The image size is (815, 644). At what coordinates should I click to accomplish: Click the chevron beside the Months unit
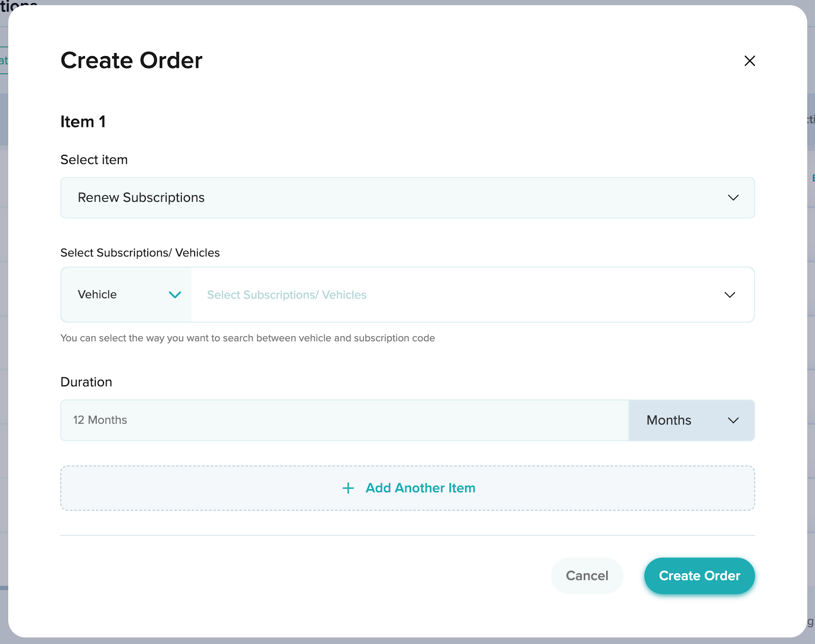(733, 420)
